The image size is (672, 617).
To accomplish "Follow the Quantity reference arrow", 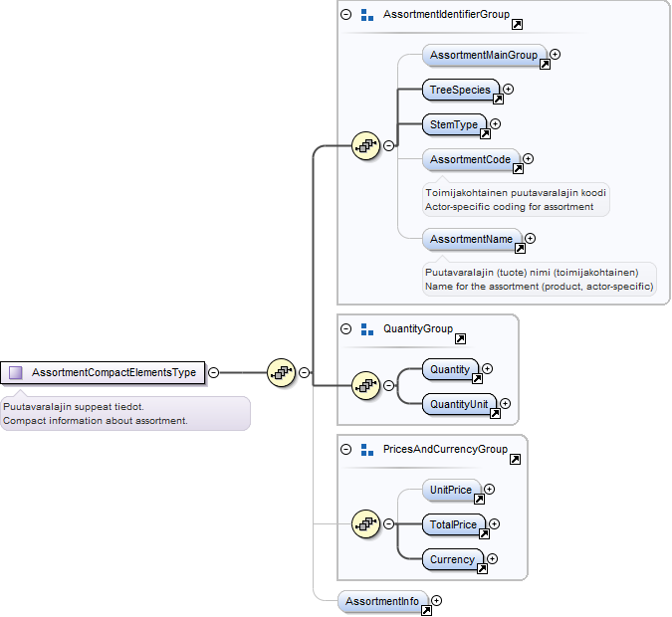I will pos(477,379).
